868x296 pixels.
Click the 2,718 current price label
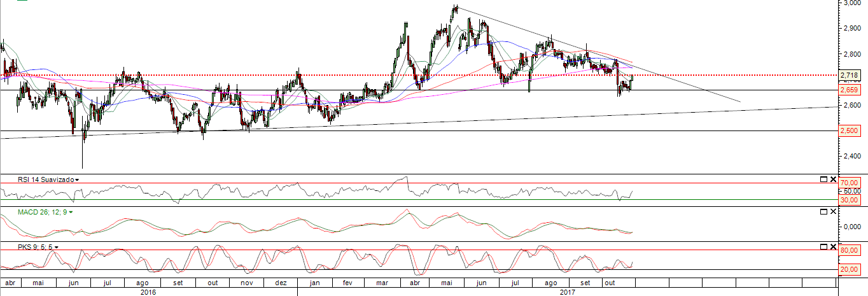coord(850,76)
